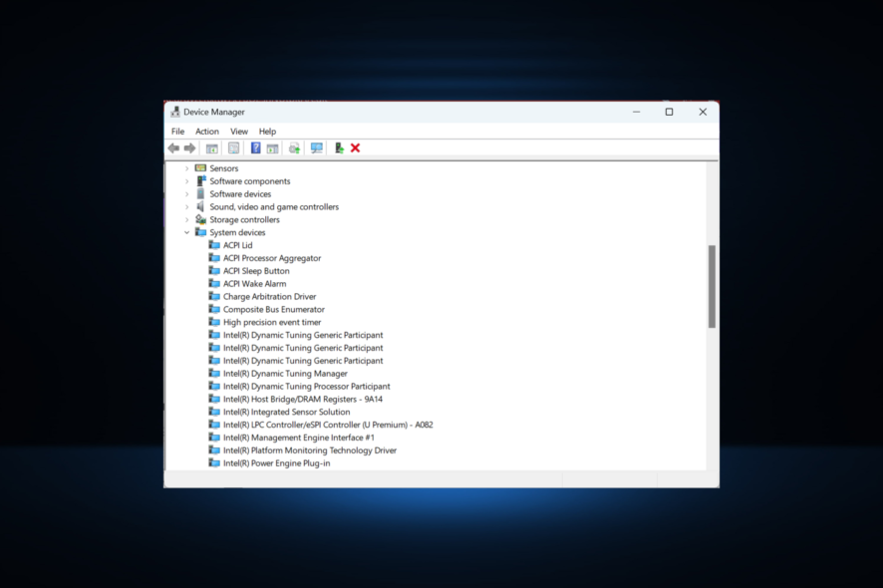Click the icon beside Composite Bus Enumerator
Viewport: 883px width, 588px height.
214,309
